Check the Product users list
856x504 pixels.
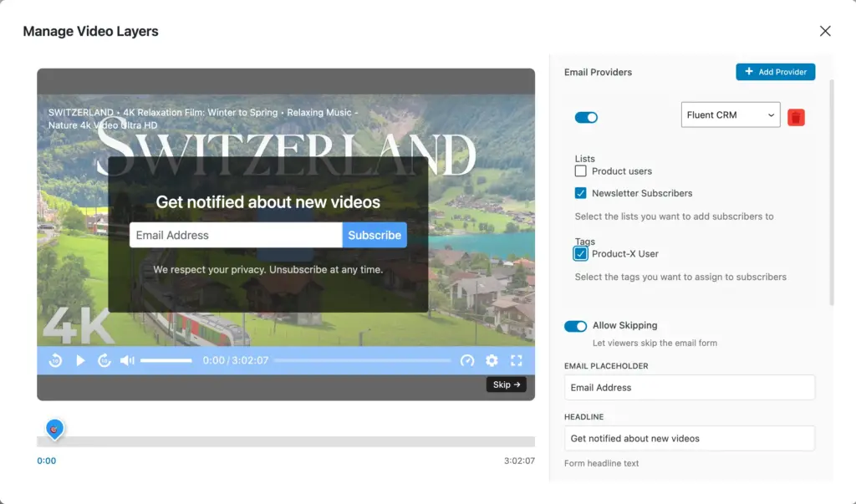pos(581,171)
